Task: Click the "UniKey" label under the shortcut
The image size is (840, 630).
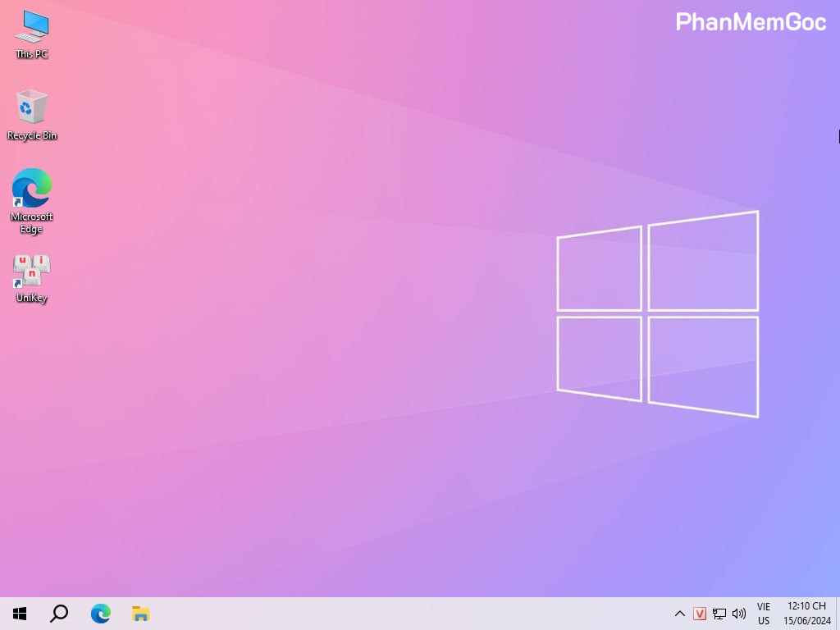Action: [x=32, y=299]
